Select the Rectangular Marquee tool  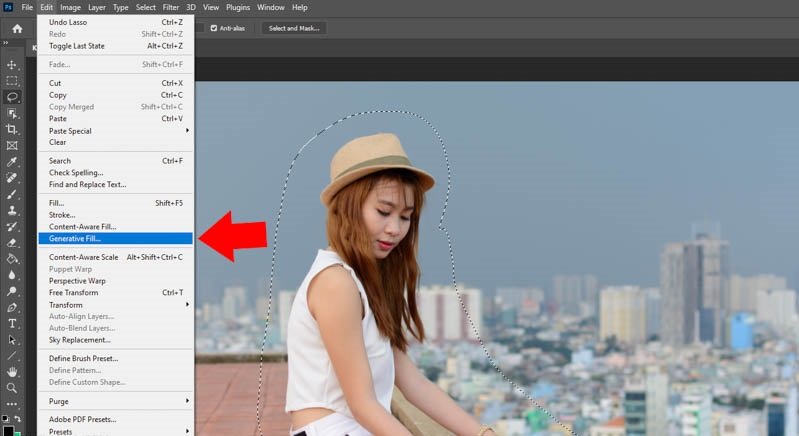click(12, 81)
